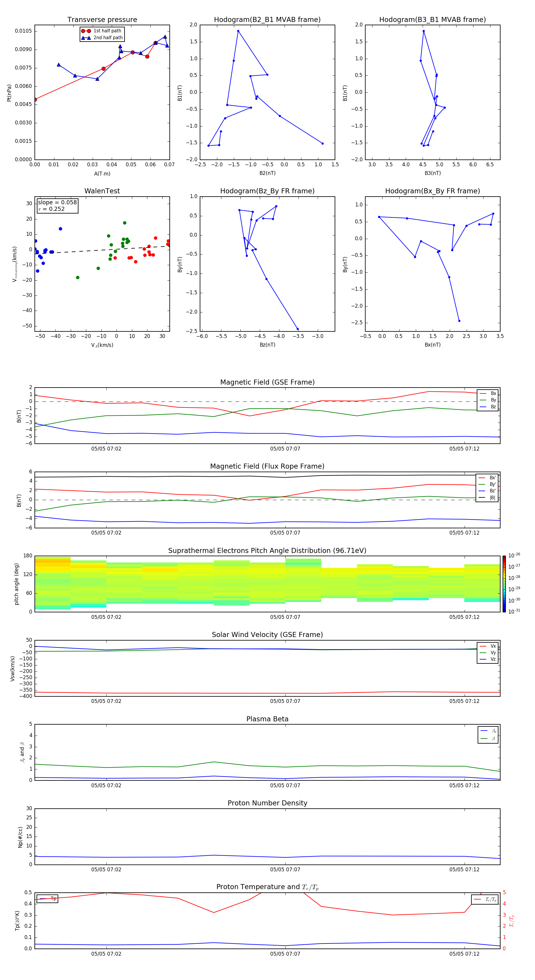The height and width of the screenshot is (980, 535).
Task: Click 'Vz' legend entry in velocity plot
Action: pyautogui.click(x=488, y=659)
